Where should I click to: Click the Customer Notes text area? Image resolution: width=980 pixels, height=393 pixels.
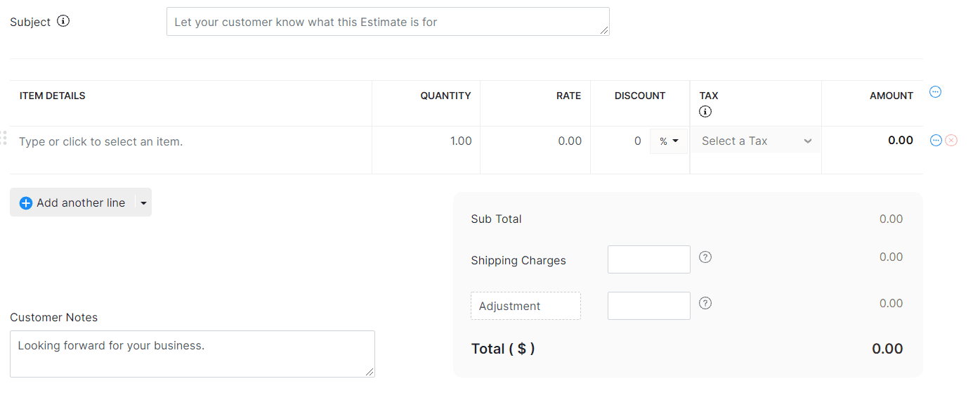click(192, 354)
